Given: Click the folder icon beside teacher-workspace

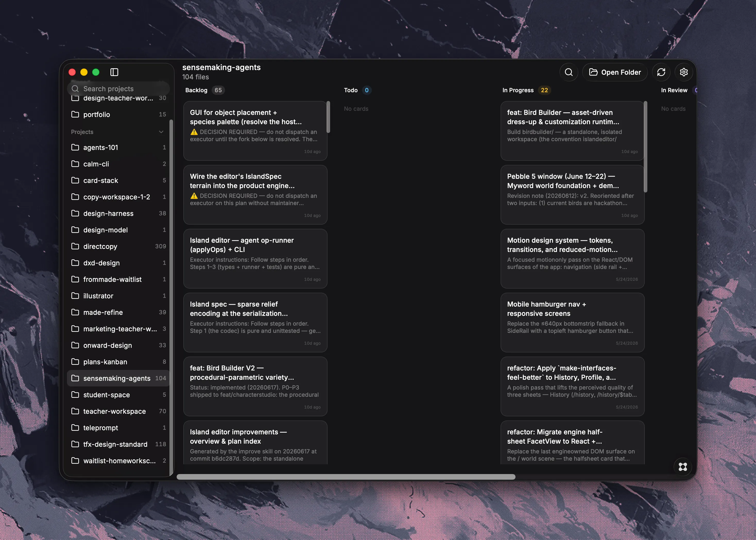Looking at the screenshot, I should point(75,411).
